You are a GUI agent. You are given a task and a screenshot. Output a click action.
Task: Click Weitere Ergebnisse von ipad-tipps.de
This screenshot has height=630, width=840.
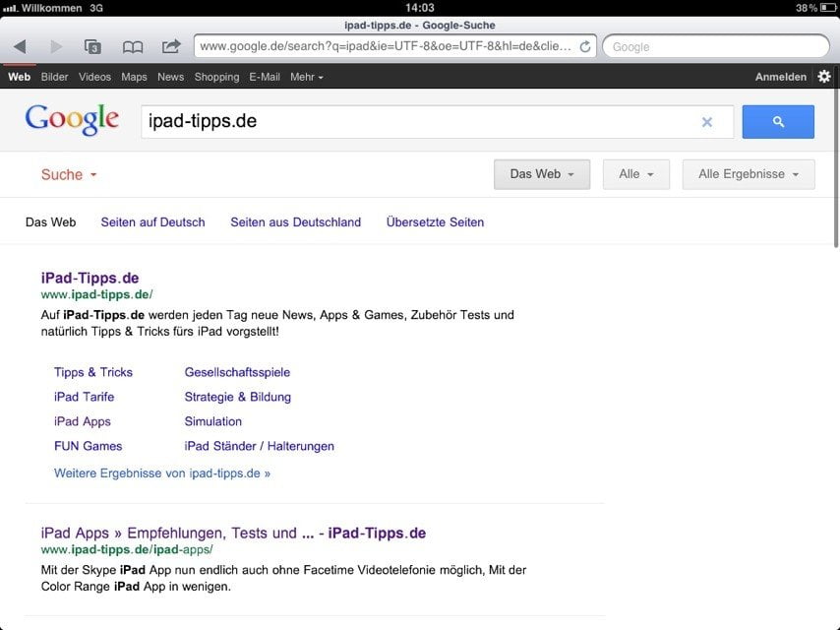click(x=162, y=473)
